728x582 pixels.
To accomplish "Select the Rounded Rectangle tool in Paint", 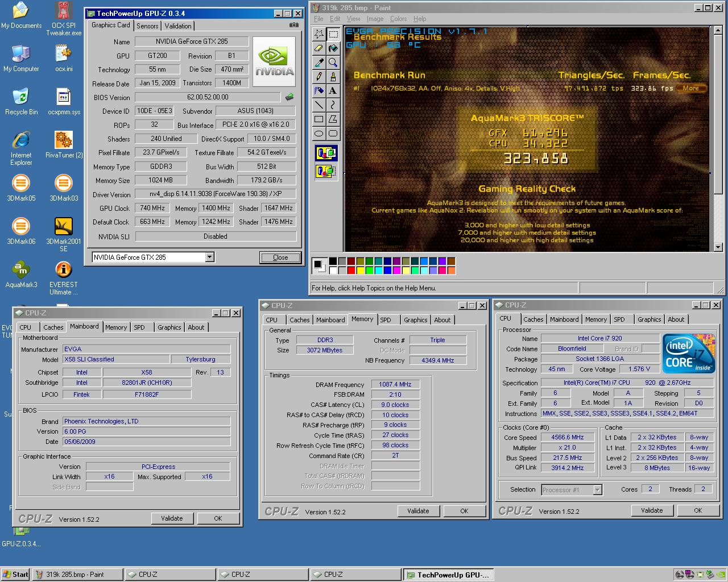I will pyautogui.click(x=333, y=134).
